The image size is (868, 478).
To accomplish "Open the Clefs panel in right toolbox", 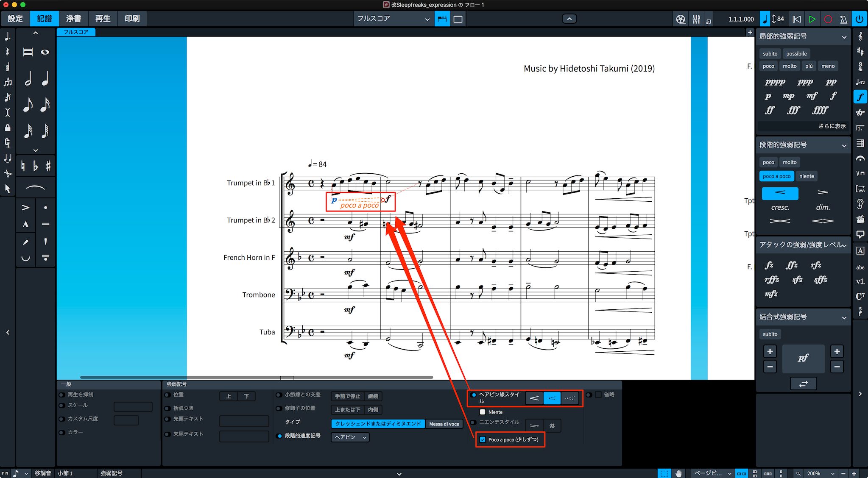I will 860,36.
